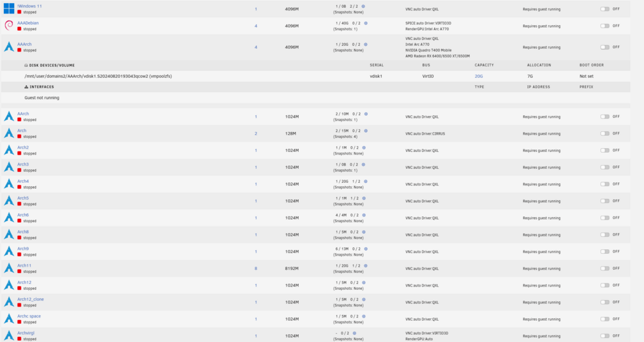Image resolution: width=644 pixels, height=342 pixels.
Task: Click the '(Snapshots: 4)' text for Arch
Action: [345, 137]
